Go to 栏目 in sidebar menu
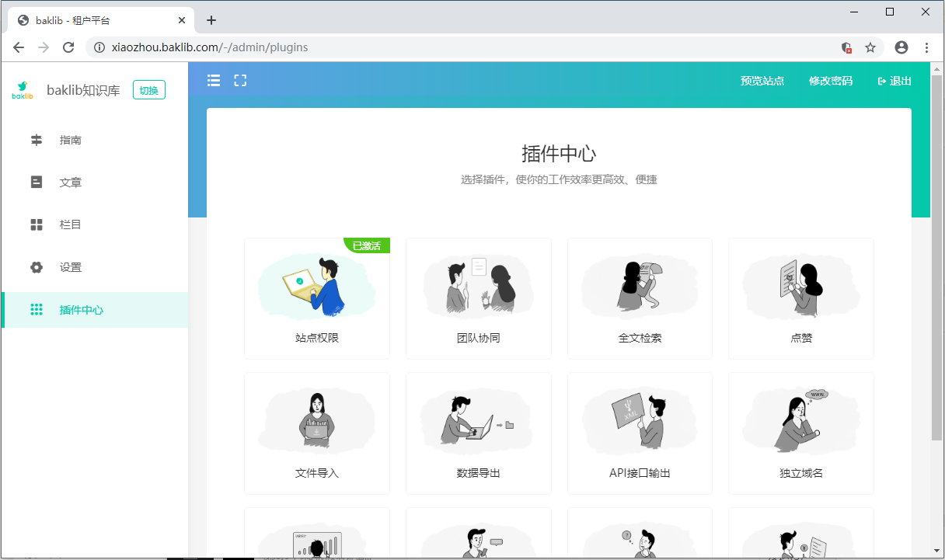This screenshot has height=560, width=945. point(95,224)
